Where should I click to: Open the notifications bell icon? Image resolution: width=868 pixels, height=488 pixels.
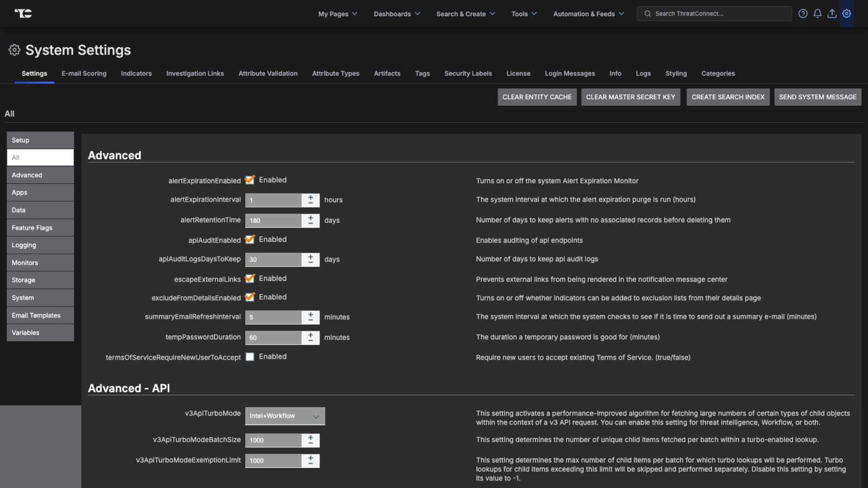818,14
